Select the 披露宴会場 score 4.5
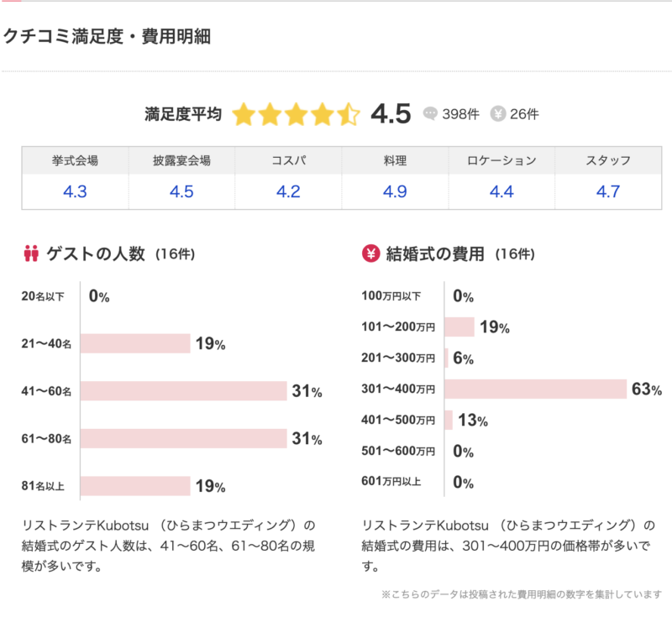The image size is (672, 617). click(181, 191)
